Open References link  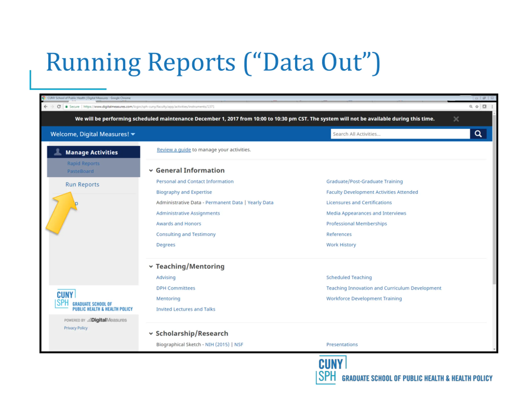click(x=339, y=234)
